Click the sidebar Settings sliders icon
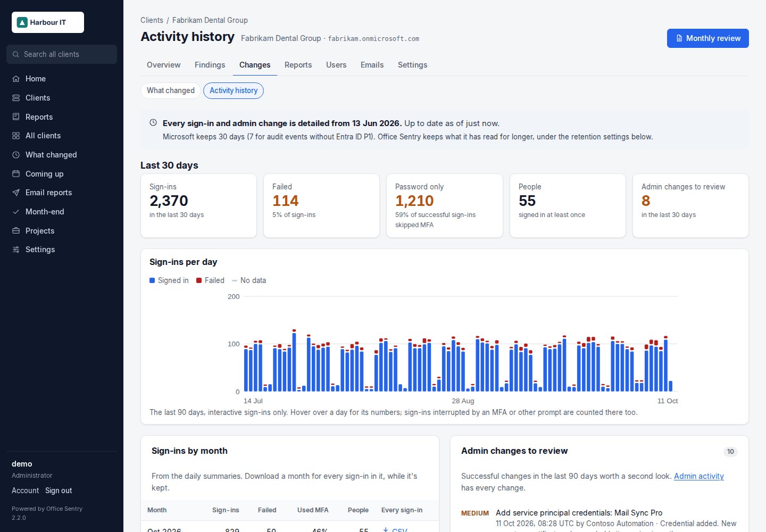Image resolution: width=766 pixels, height=532 pixels. tap(16, 250)
